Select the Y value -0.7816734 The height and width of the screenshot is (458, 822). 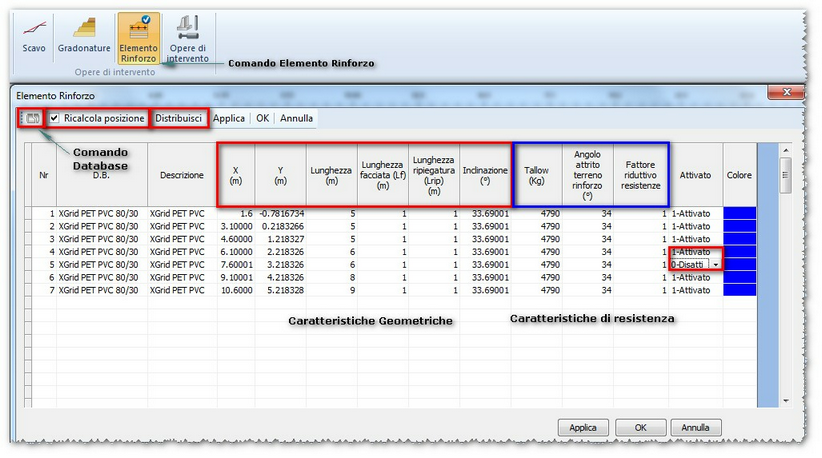tap(280, 213)
